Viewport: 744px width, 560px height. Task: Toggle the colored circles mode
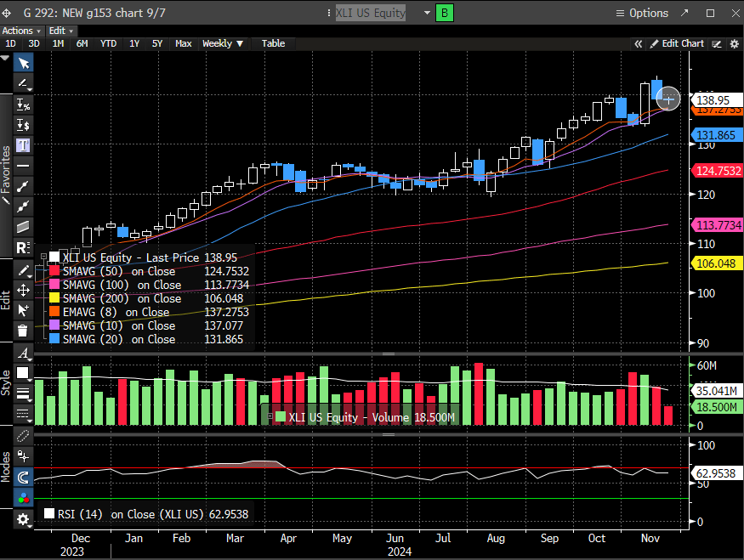click(x=23, y=498)
